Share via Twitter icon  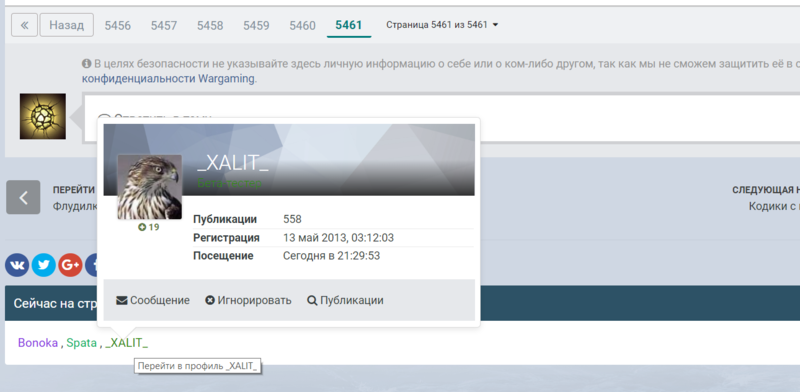click(x=43, y=265)
